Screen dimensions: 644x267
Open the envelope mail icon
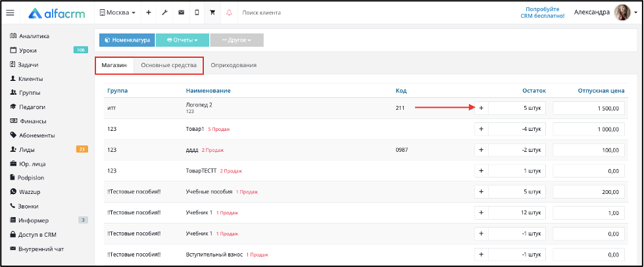(181, 12)
